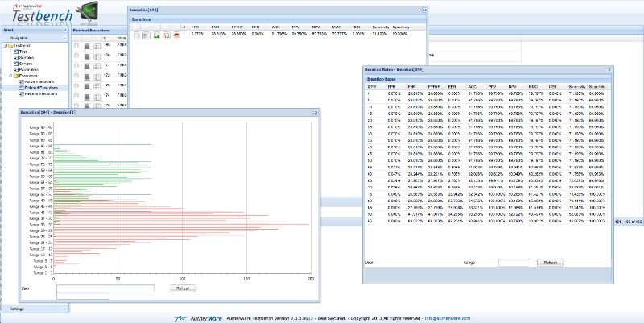Open Test in the navigation tree
The image size is (644, 323).
click(x=23, y=52)
